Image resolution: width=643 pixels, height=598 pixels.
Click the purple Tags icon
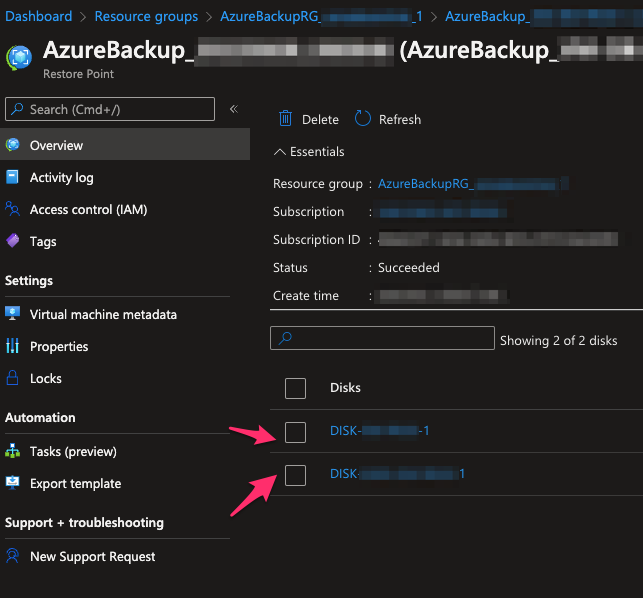click(x=13, y=241)
